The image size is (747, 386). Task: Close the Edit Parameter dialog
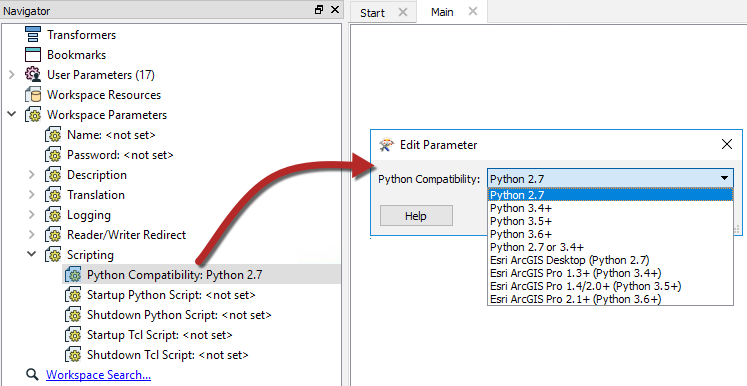(727, 144)
